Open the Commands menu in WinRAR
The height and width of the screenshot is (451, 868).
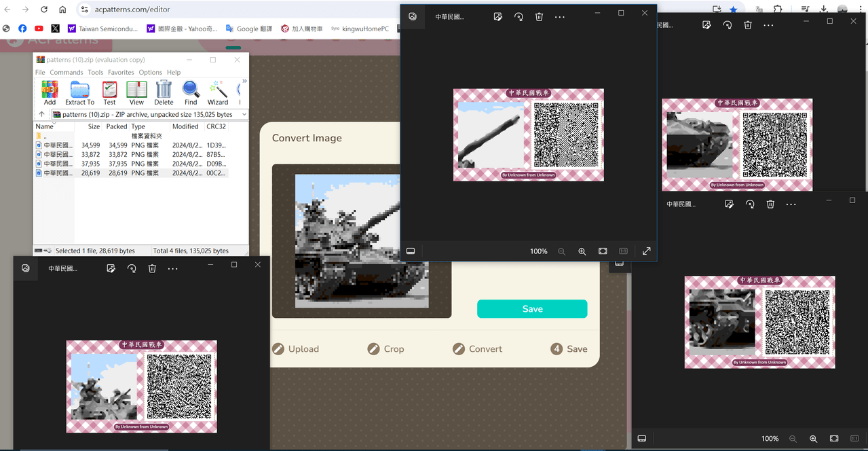(x=66, y=72)
